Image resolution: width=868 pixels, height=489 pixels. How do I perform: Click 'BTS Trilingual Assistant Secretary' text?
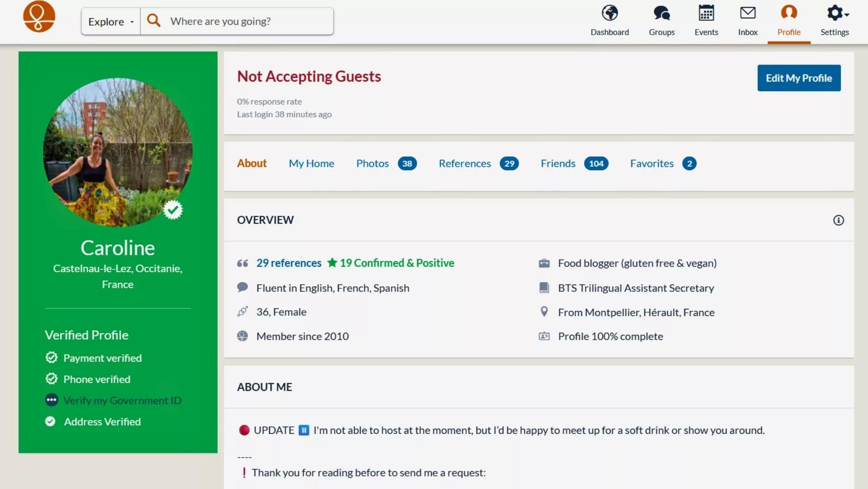pos(636,288)
